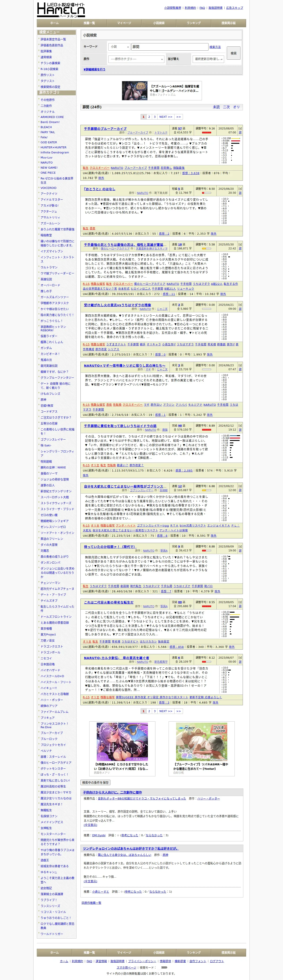Screen dimensions: 283x980
Task: Select ONE PIECE in the category sidebar
Action: [x=48, y=173]
